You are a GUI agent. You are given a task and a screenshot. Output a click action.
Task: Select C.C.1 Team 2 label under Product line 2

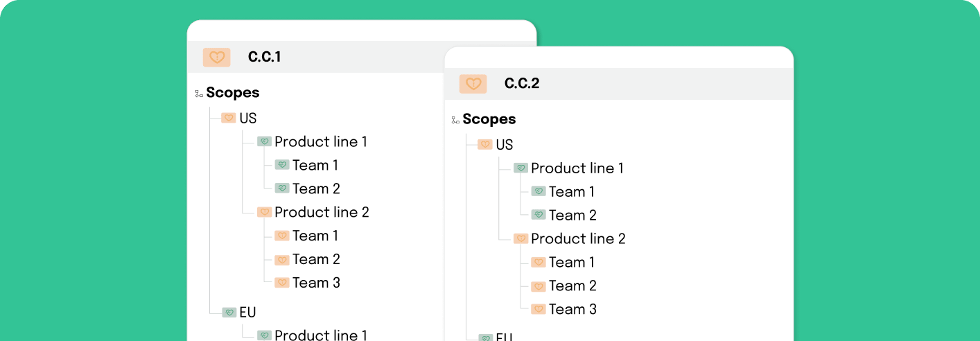[316, 259]
